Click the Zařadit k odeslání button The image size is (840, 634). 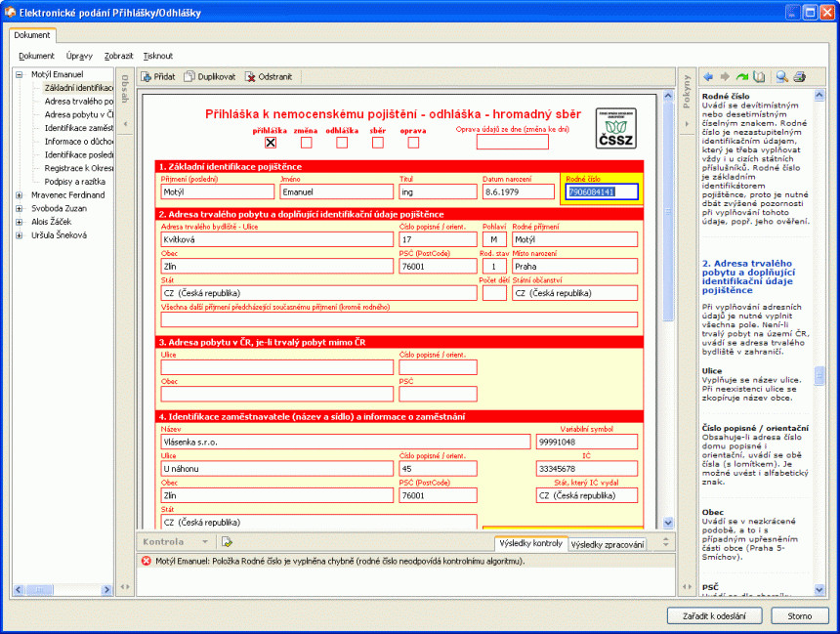tap(714, 615)
